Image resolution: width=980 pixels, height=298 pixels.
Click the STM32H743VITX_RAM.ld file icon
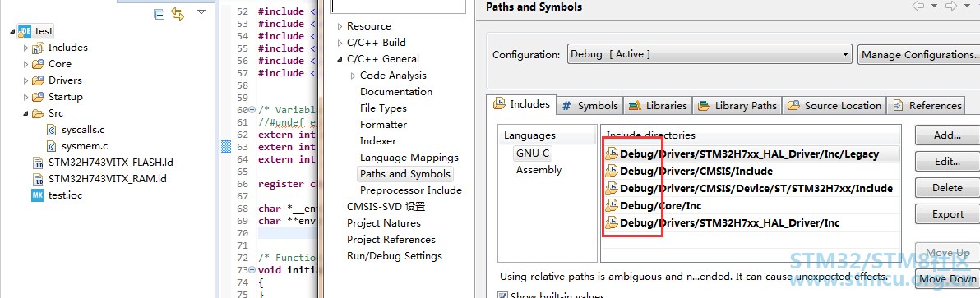(38, 179)
